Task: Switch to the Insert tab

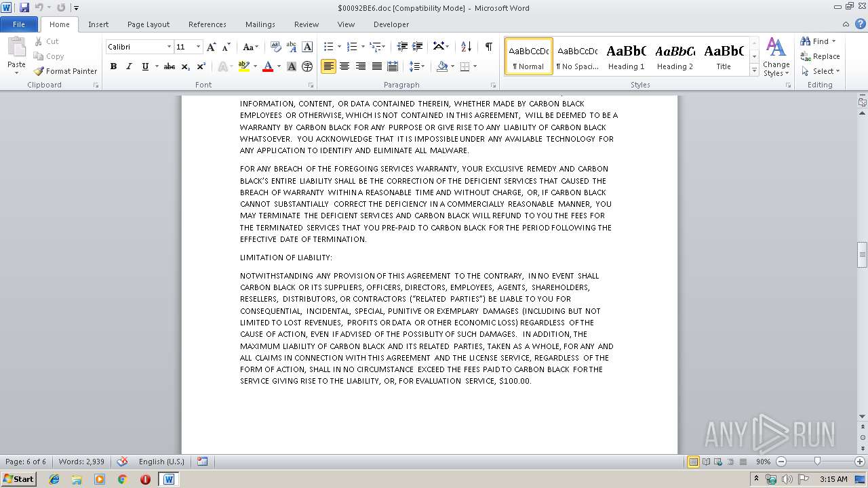Action: [98, 24]
